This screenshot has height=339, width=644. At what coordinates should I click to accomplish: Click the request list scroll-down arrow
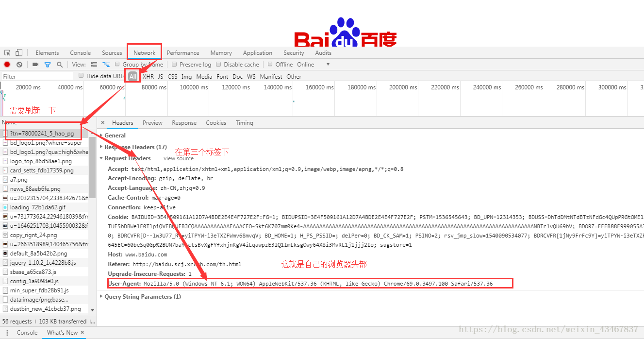pyautogui.click(x=92, y=311)
